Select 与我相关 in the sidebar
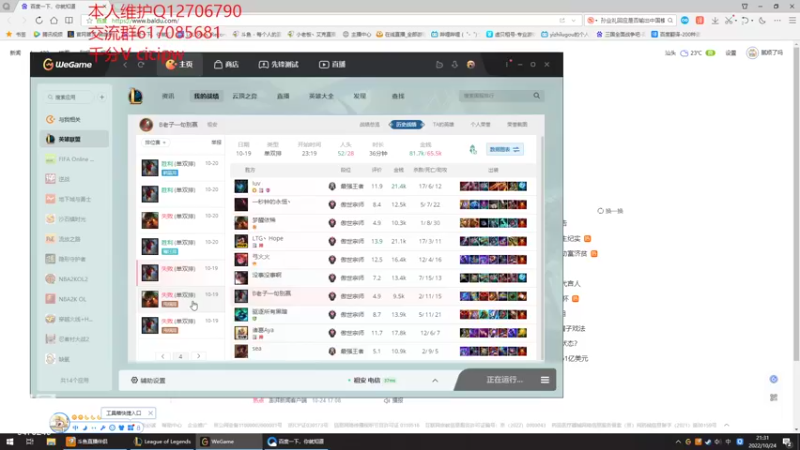The image size is (800, 450). [x=74, y=119]
